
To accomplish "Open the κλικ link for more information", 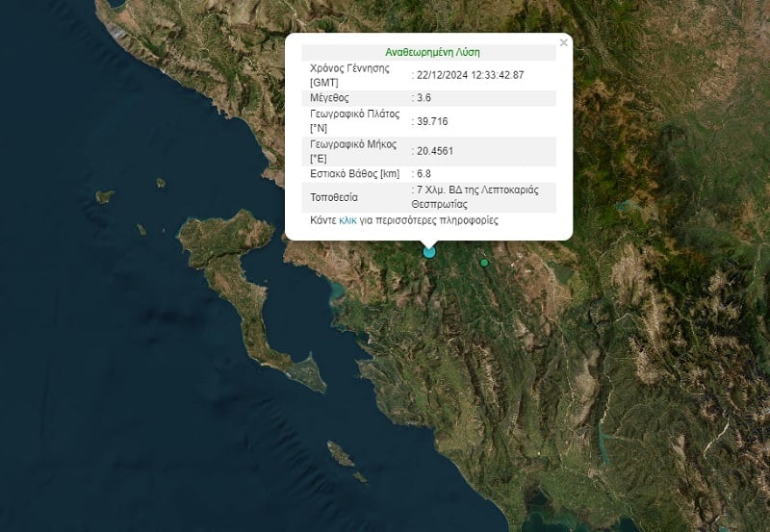I will click(347, 220).
